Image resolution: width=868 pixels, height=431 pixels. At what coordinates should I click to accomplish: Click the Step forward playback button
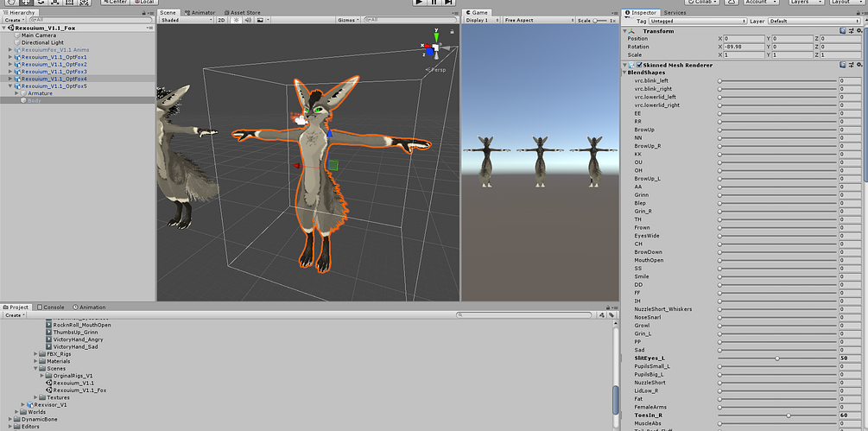[x=448, y=3]
